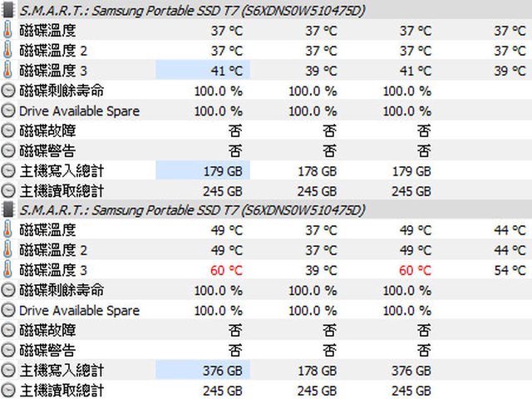This screenshot has width=532, height=399.
Task: Click icon beside Drive Available Spare in first section
Action: [x=8, y=111]
